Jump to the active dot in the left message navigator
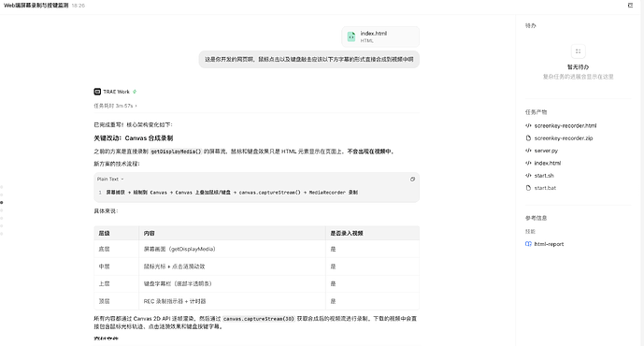This screenshot has width=644, height=346. 2,203
